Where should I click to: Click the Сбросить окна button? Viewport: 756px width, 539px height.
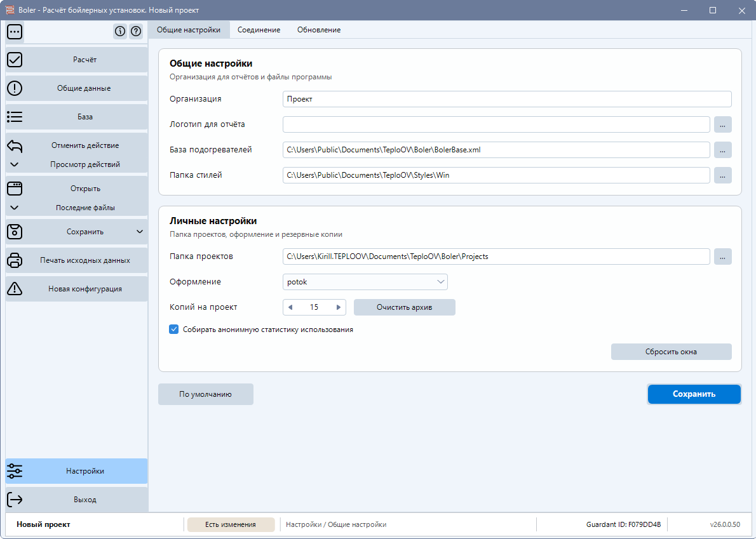(x=671, y=352)
